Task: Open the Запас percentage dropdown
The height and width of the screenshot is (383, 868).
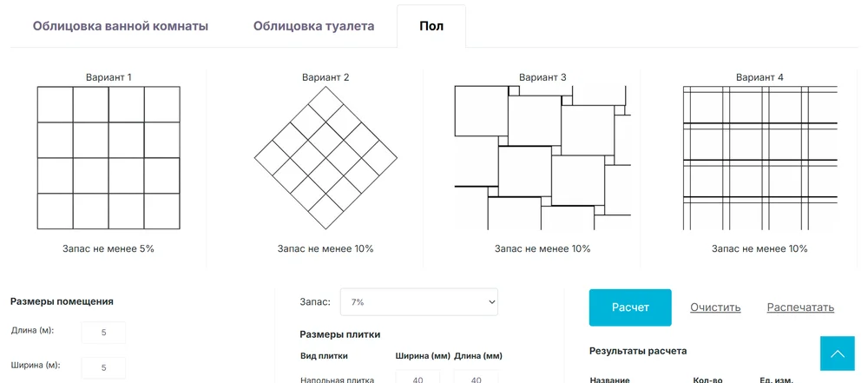Action: (419, 301)
